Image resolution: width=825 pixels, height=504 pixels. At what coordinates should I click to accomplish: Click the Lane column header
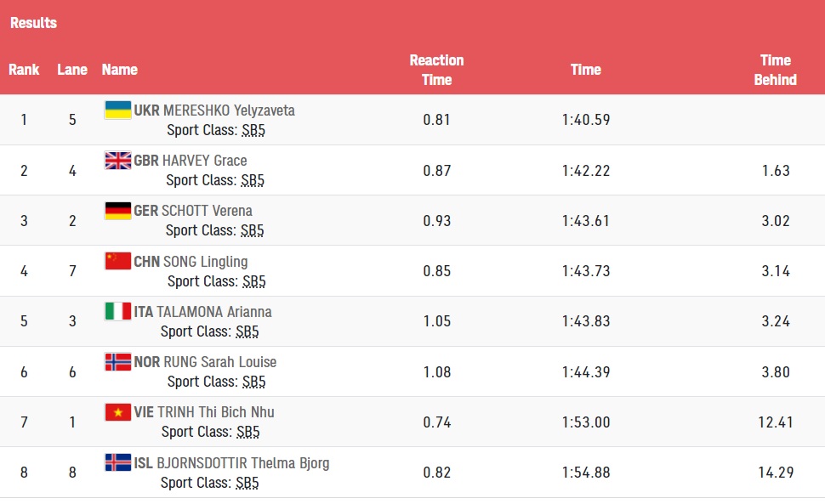pos(72,70)
